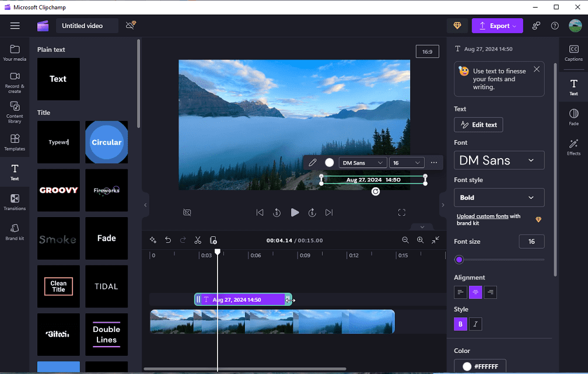Open the hamburger main menu
The width and height of the screenshot is (588, 374).
pos(15,26)
